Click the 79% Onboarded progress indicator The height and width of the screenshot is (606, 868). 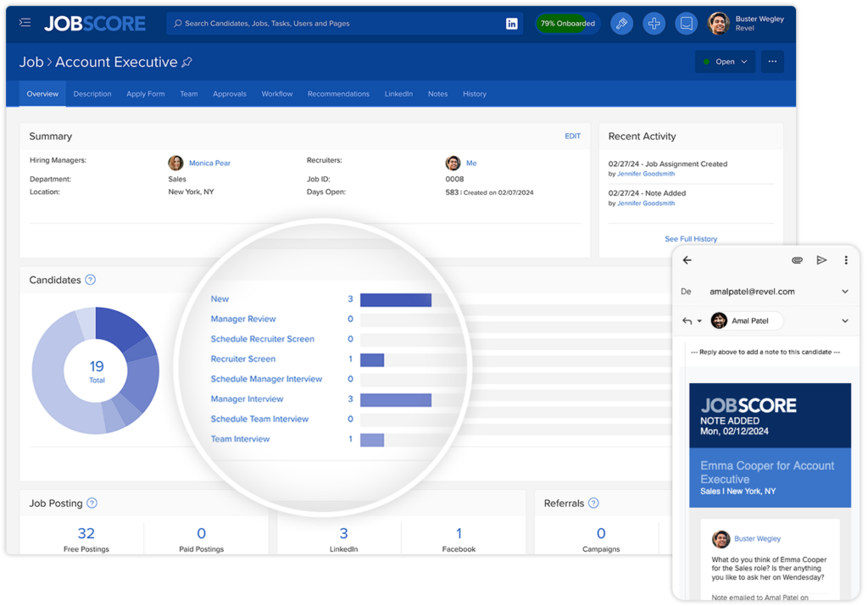[x=567, y=24]
